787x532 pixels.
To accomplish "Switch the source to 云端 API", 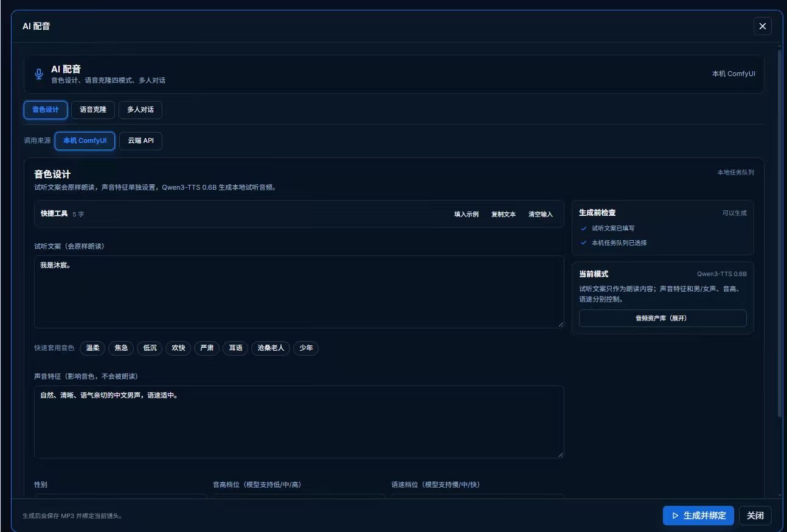I will click(140, 141).
